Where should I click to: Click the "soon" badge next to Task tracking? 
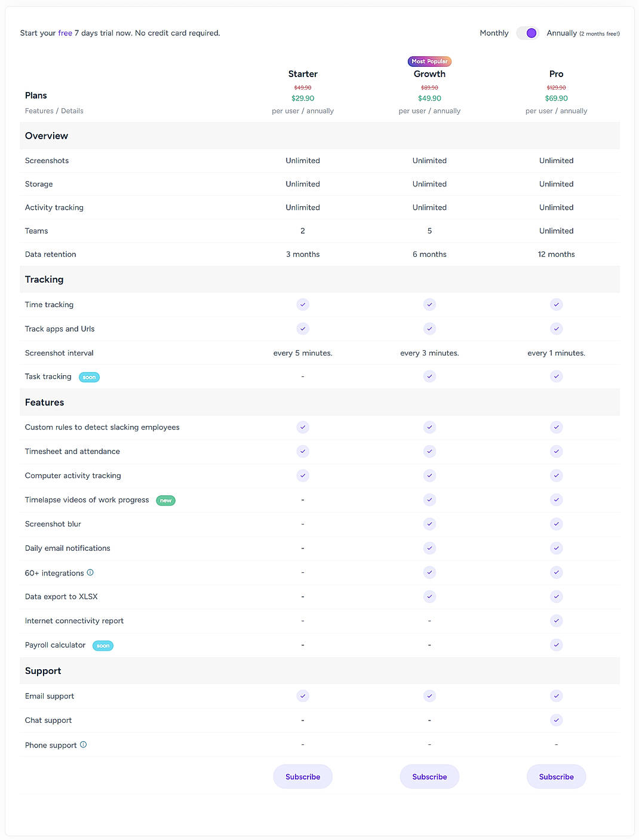[89, 377]
